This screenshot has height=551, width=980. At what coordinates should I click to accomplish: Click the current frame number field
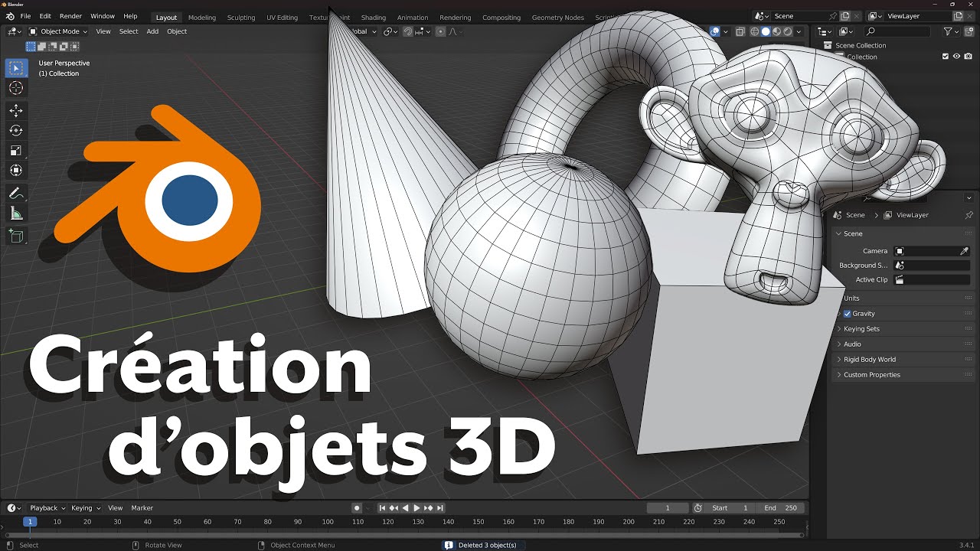pyautogui.click(x=667, y=508)
